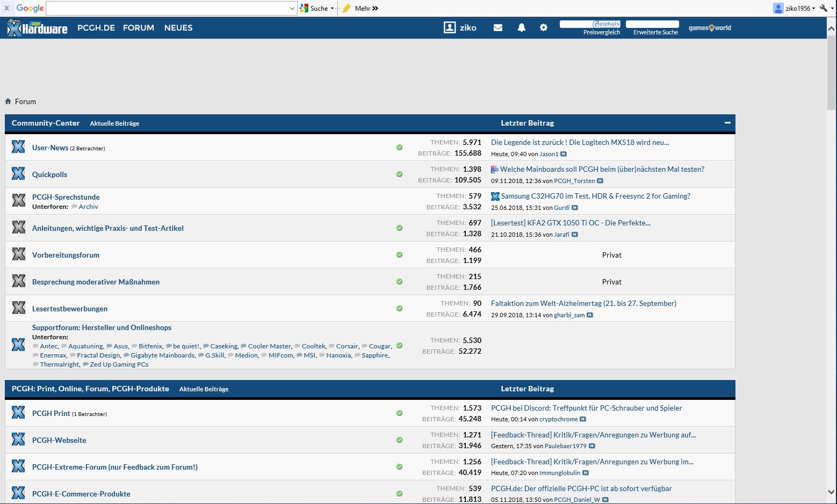837x504 pixels.
Task: Click the home icon next to Forum breadcrumb
Action: click(x=8, y=101)
